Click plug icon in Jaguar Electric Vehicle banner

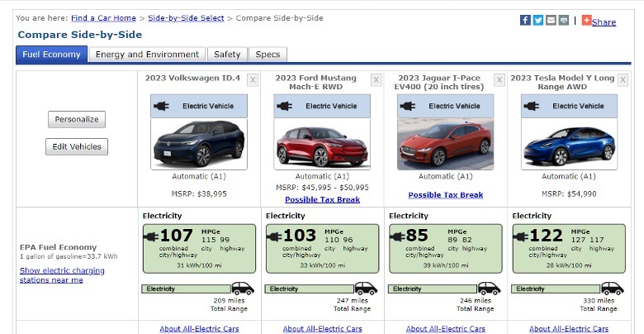click(408, 106)
